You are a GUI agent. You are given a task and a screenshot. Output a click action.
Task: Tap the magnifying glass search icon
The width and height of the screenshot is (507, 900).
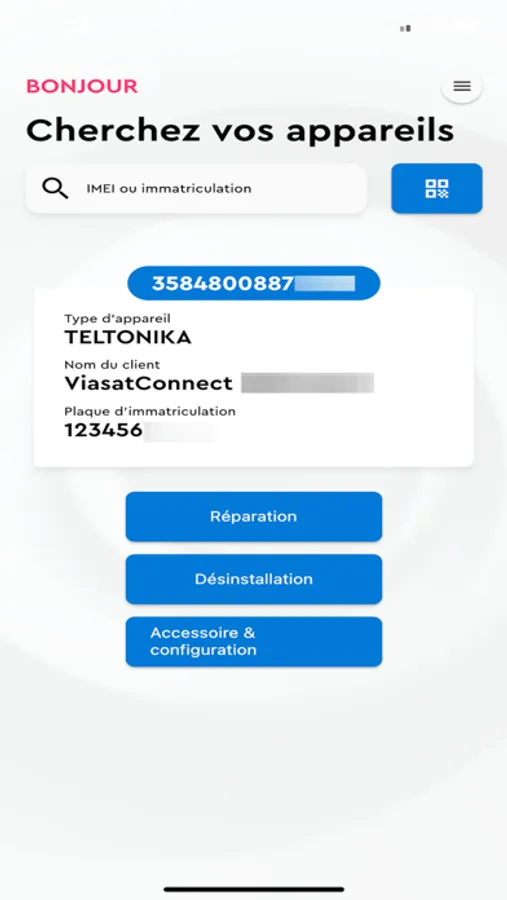click(55, 188)
